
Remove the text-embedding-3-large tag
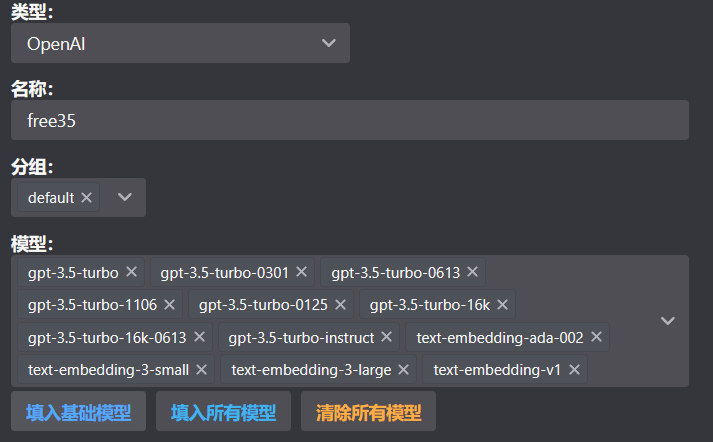[x=403, y=370]
